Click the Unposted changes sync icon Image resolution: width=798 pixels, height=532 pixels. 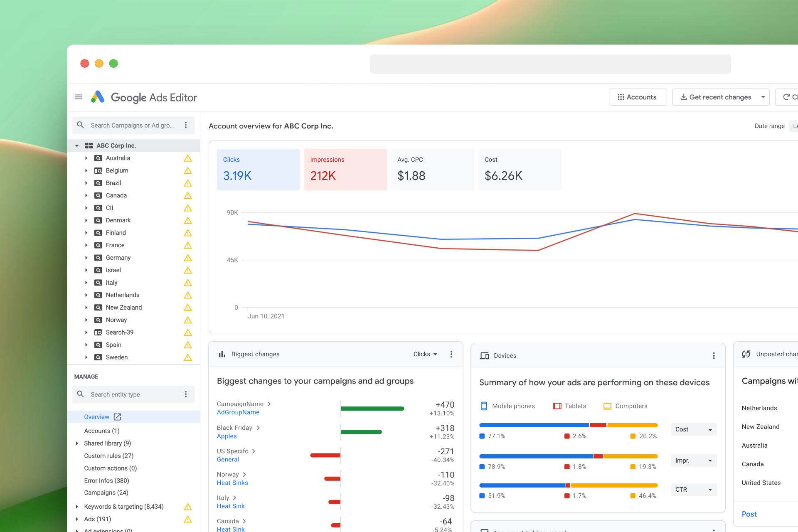pyautogui.click(x=746, y=354)
